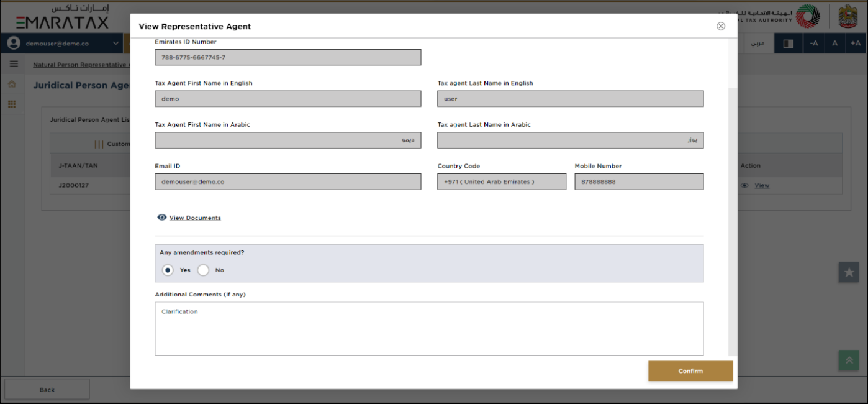
Task: Open the View Documents link
Action: (x=195, y=218)
